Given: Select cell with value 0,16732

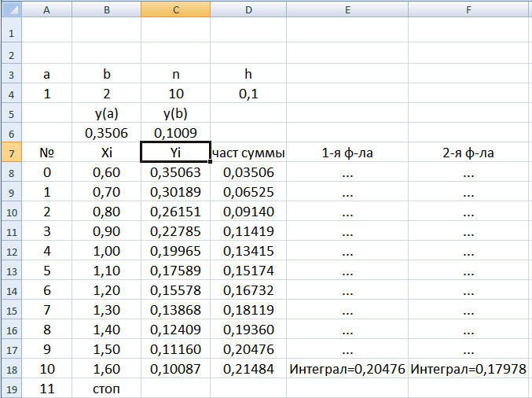Looking at the screenshot, I should 248,290.
